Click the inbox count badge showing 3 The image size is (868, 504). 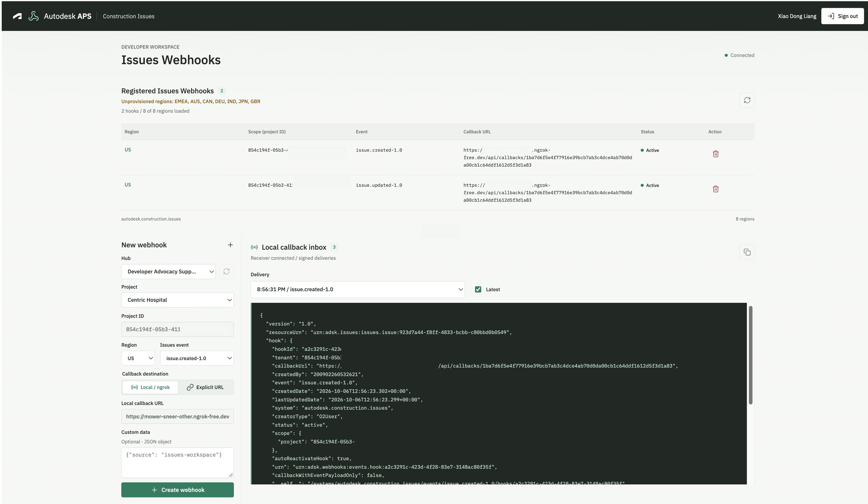(334, 247)
